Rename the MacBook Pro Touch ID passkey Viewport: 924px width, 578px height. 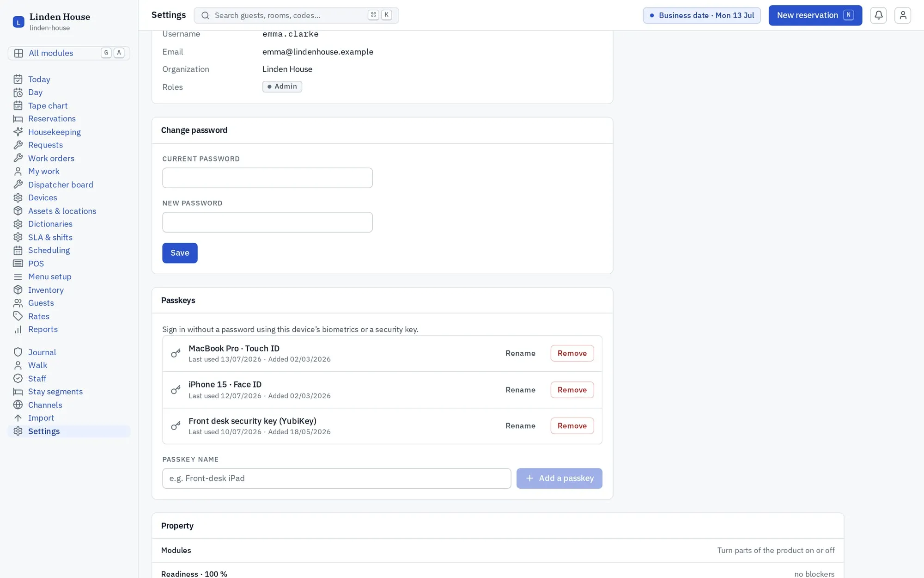coord(520,353)
